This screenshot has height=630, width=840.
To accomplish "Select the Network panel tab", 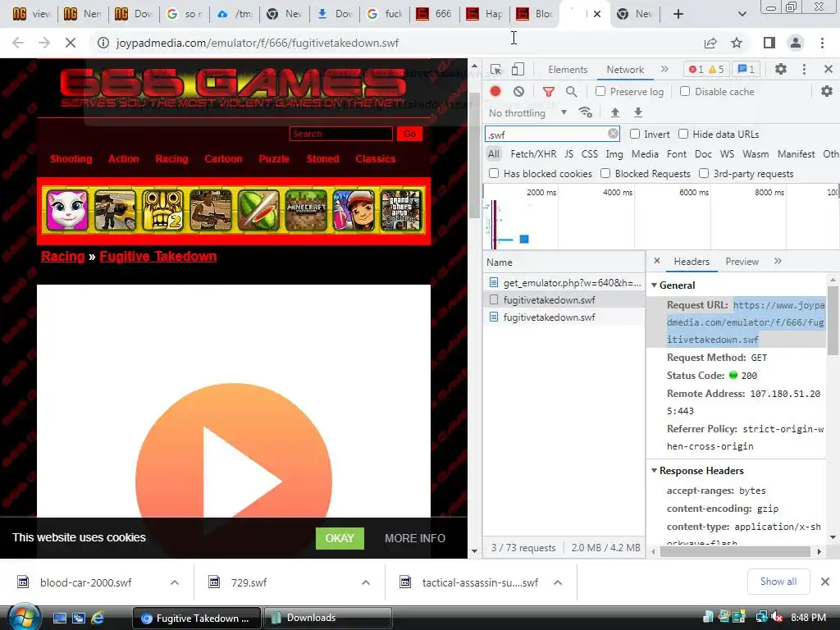I will [625, 70].
